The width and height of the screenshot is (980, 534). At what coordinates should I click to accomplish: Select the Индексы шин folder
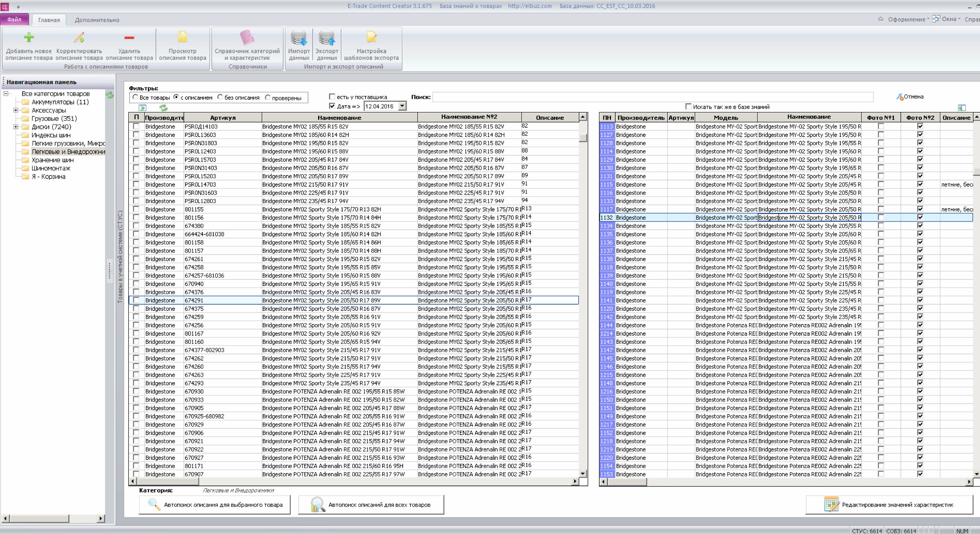tap(51, 135)
